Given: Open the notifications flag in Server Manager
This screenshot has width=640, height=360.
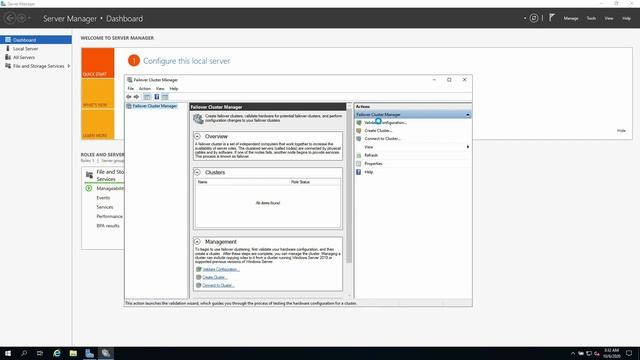Looking at the screenshot, I should point(552,18).
